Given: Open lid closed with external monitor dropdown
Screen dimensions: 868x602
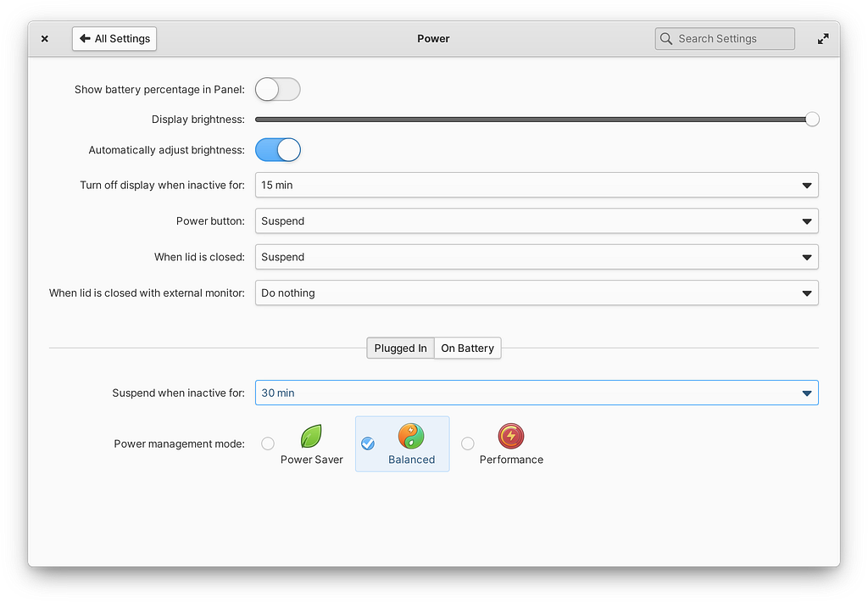Looking at the screenshot, I should coord(537,293).
